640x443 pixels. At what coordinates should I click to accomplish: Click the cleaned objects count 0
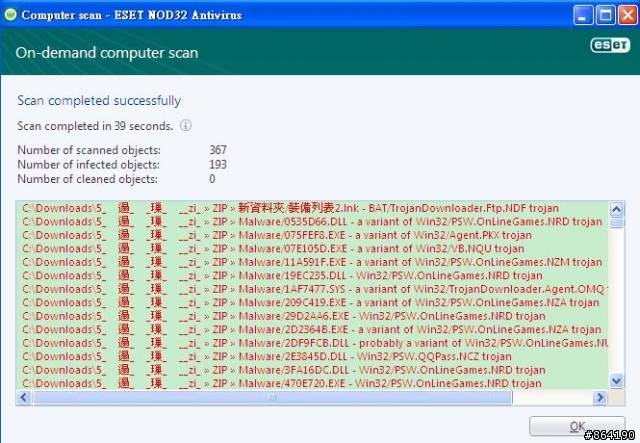212,179
